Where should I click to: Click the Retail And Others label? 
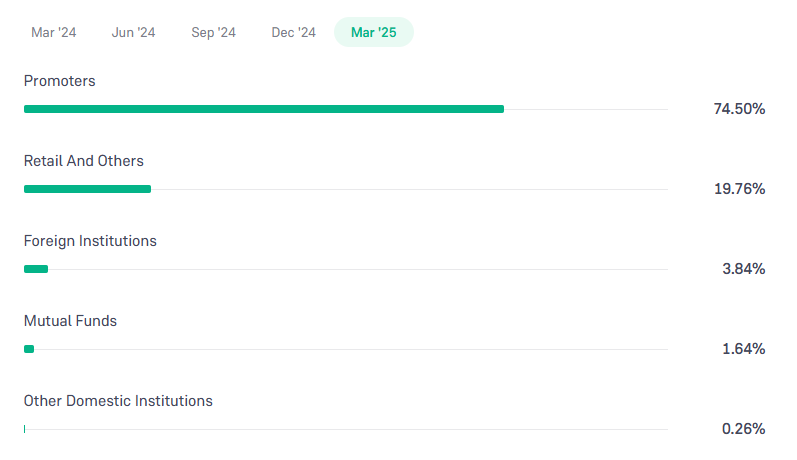tap(84, 161)
